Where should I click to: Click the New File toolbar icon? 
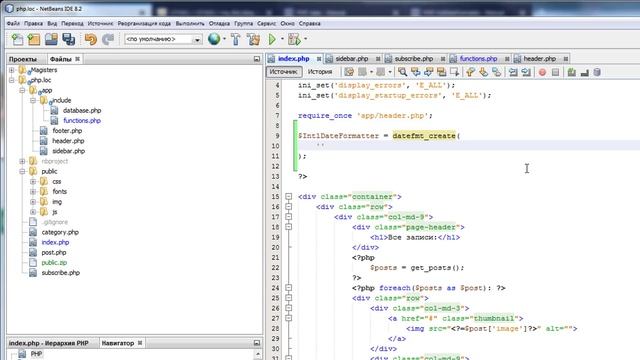tap(18, 39)
